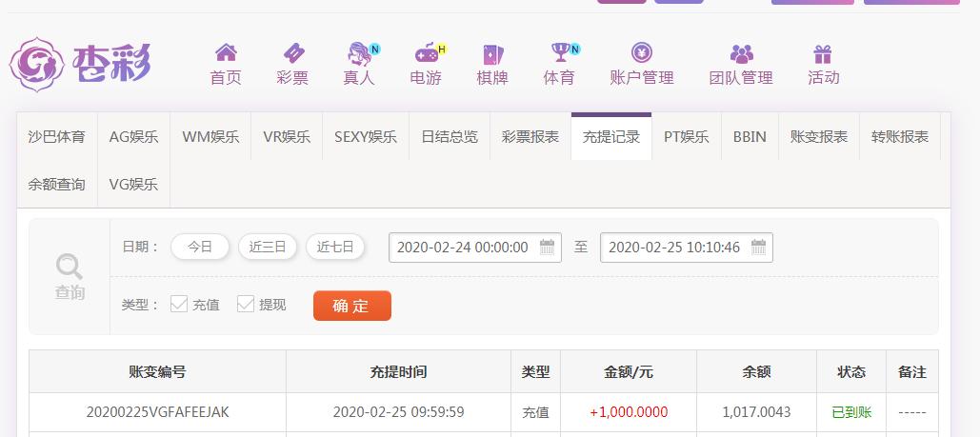Switch to the 日结总览 tab
The width and height of the screenshot is (980, 437).
click(x=450, y=136)
